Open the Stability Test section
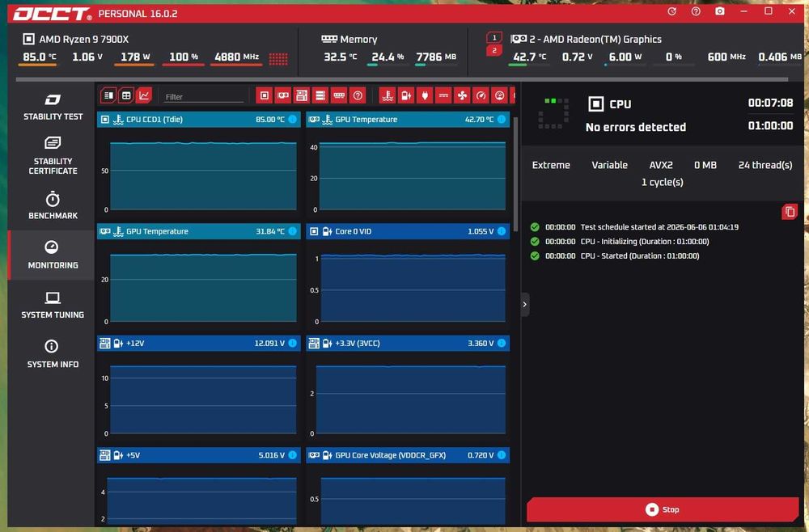Viewport: 809px width, 532px height. pos(53,107)
